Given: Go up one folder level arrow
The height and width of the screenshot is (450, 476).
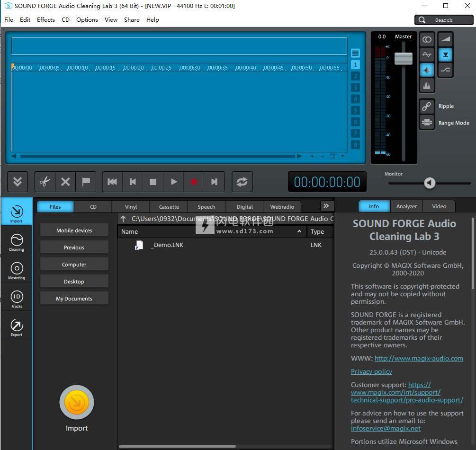Looking at the screenshot, I should click(x=123, y=219).
